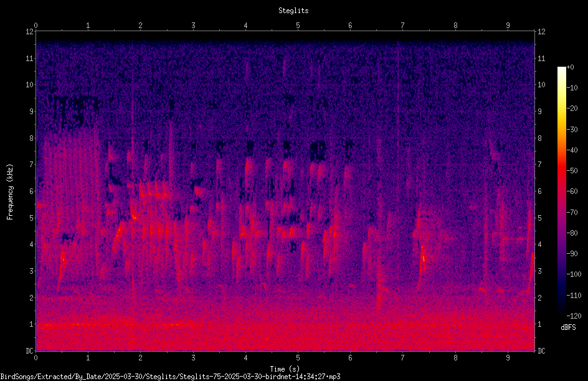Click the 12 kHz tick on the right axis
Image resolution: width=588 pixels, height=381 pixels.
pos(541,32)
